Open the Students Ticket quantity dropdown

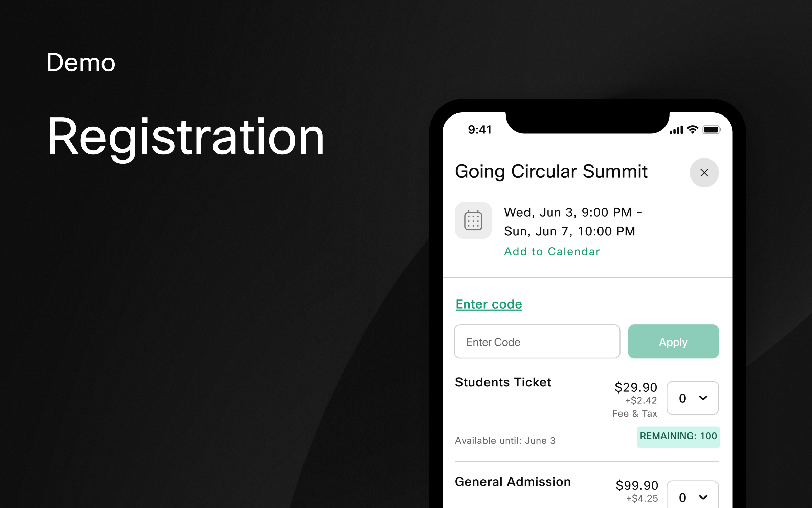pos(692,398)
